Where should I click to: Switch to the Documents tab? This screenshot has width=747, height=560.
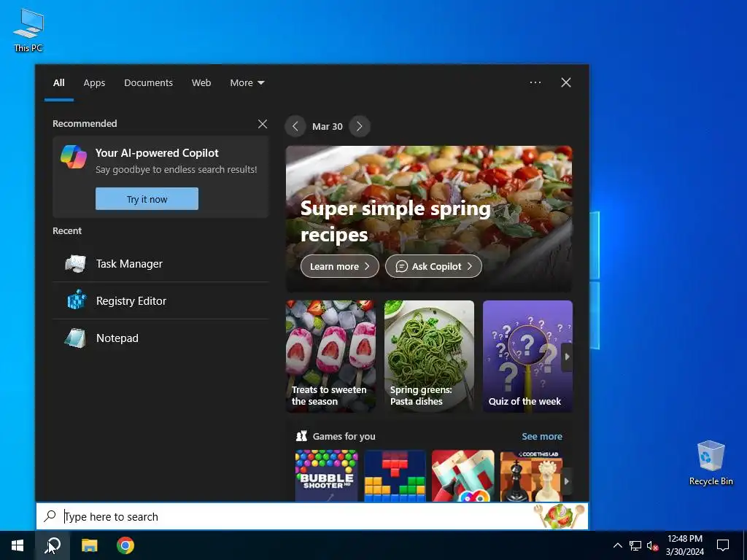click(x=148, y=83)
